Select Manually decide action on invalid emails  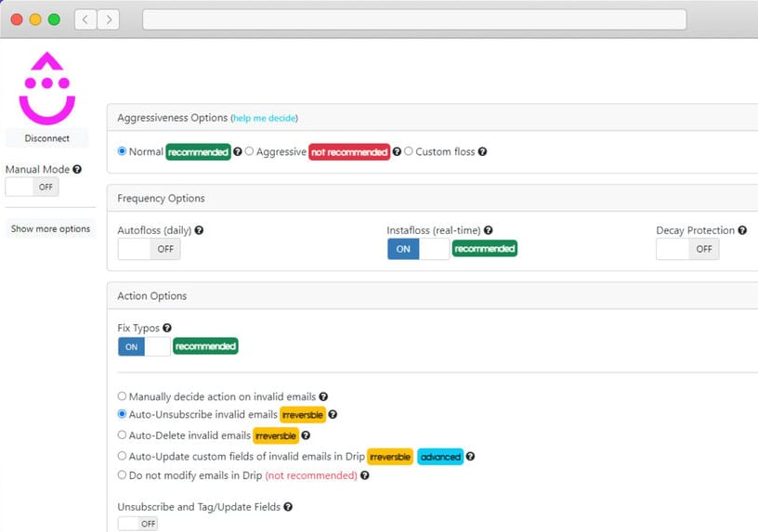pyautogui.click(x=122, y=396)
